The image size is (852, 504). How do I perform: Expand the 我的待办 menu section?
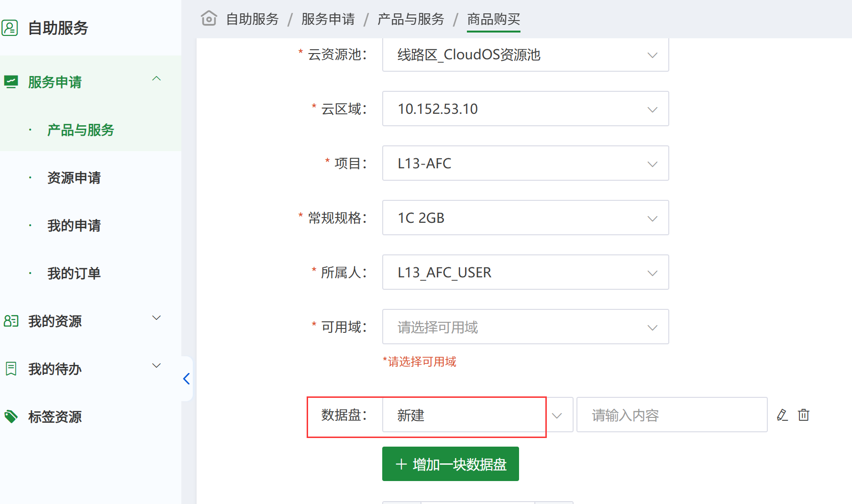[x=156, y=366]
